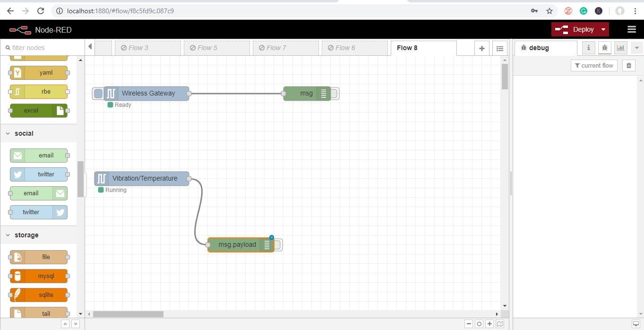644x330 pixels.
Task: Click the debug sidebar tab
Action: point(545,48)
